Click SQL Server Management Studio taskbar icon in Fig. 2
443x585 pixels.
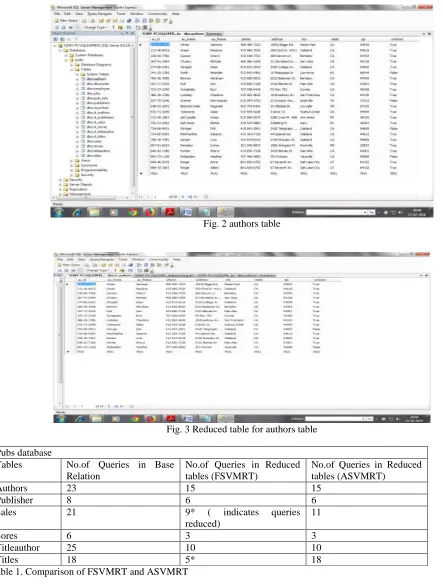(x=225, y=212)
